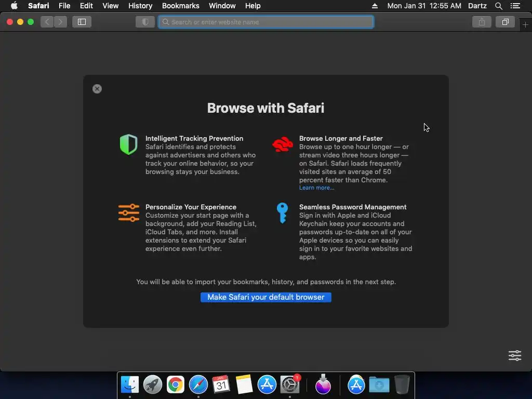The height and width of the screenshot is (399, 532).
Task: Focus the Search or enter website name field
Action: click(266, 22)
